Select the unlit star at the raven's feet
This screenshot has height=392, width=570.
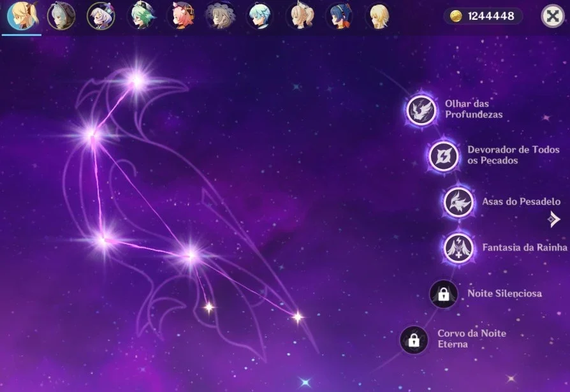pos(208,307)
